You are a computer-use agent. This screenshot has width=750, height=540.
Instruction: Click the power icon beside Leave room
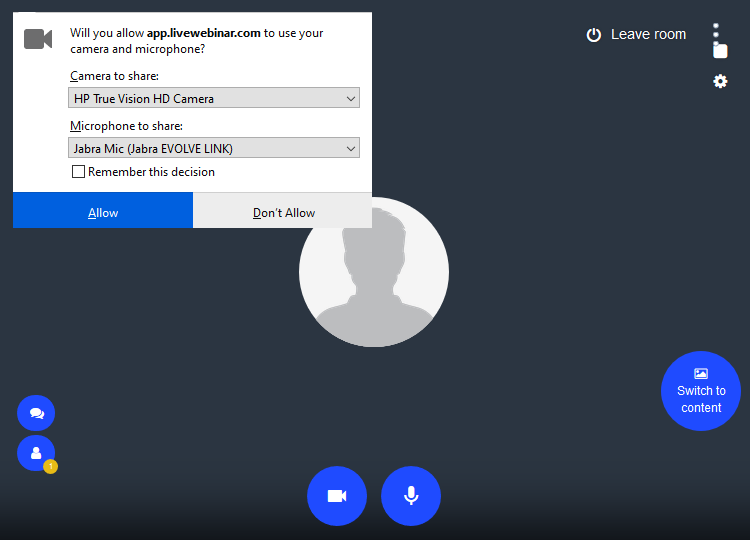point(594,35)
